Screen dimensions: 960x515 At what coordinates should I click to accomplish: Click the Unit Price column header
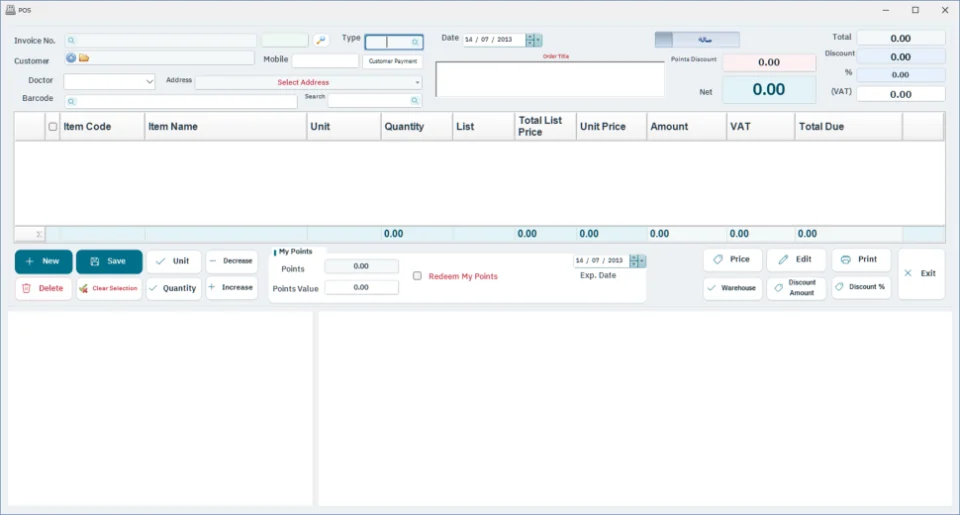612,127
